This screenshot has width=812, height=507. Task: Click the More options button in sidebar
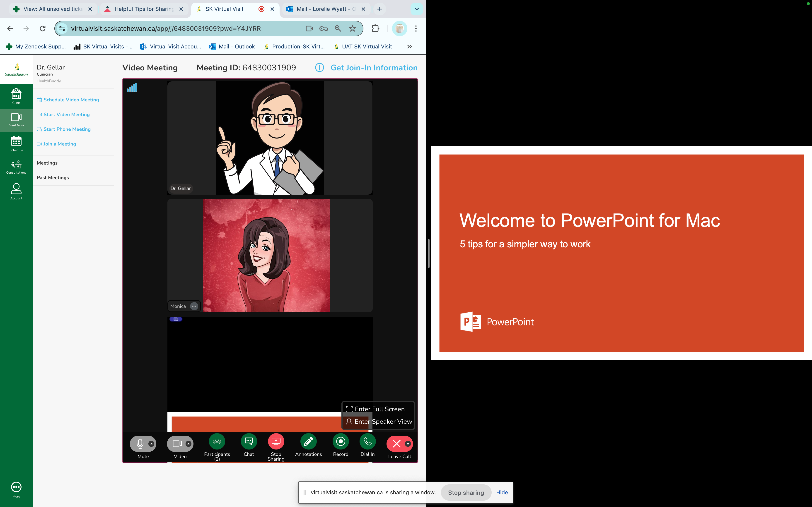point(16,487)
